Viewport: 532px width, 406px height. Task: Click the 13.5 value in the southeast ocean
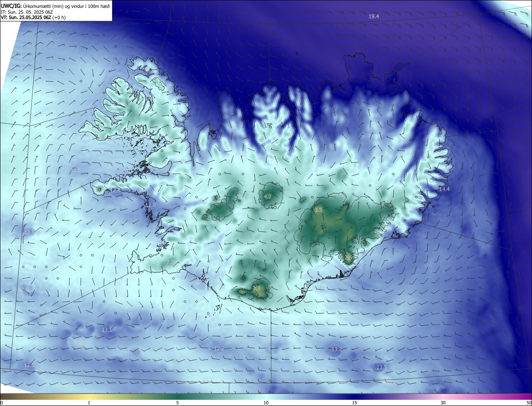tap(382, 367)
